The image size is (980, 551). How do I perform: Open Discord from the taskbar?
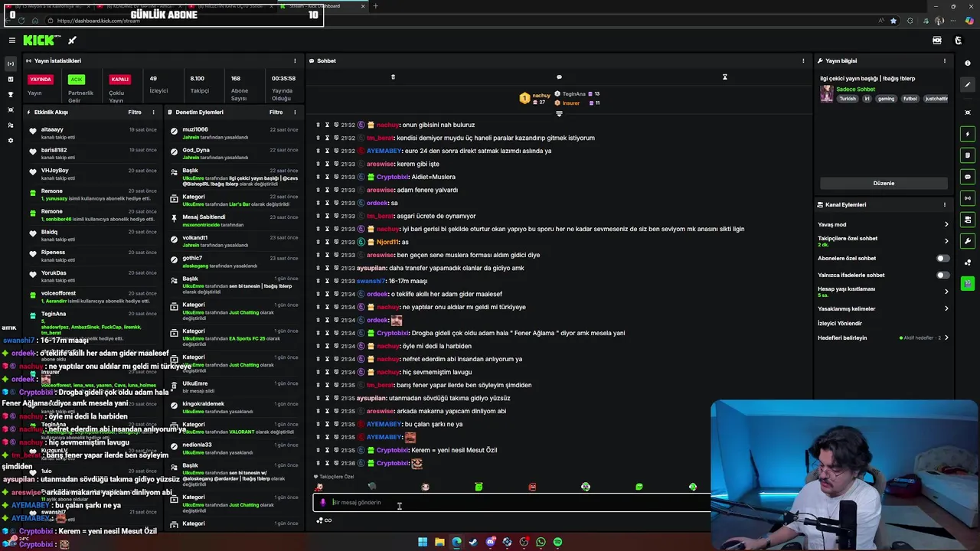click(x=490, y=542)
